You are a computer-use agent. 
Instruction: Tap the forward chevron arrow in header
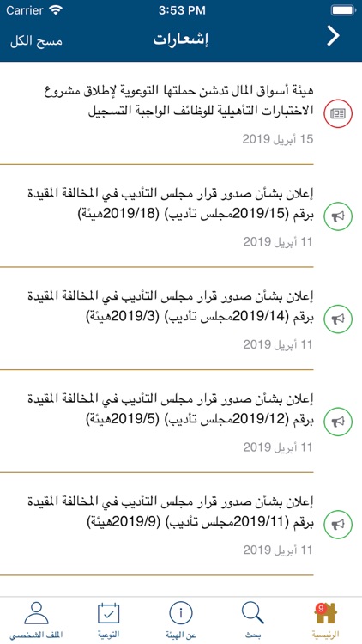coord(333,36)
